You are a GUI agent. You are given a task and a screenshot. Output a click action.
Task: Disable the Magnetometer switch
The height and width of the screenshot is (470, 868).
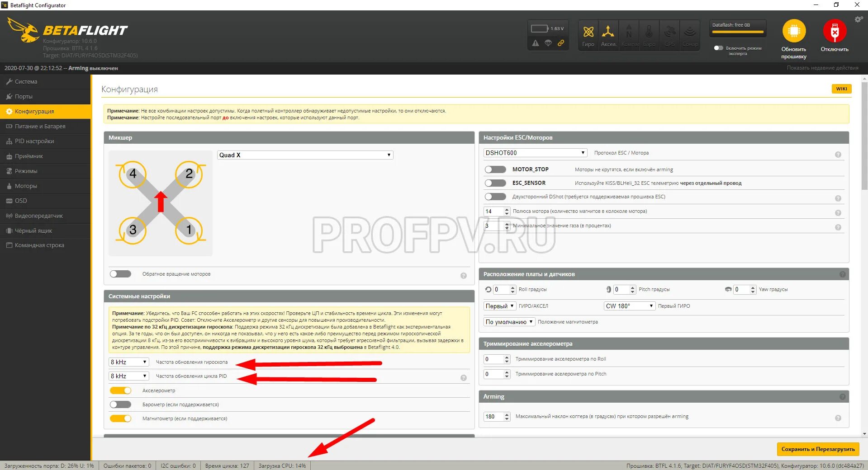point(120,418)
